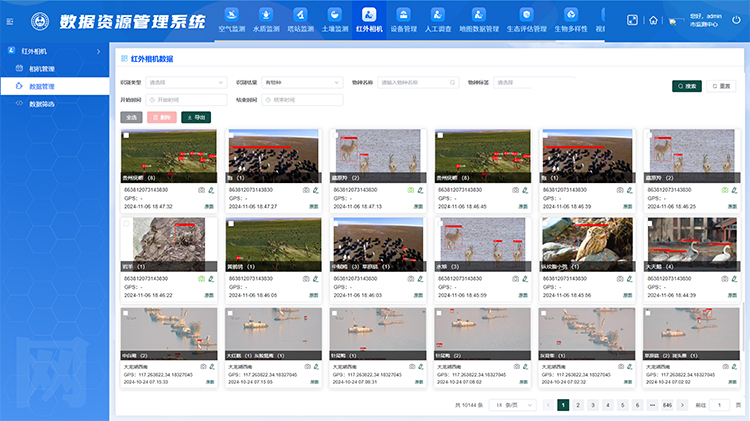This screenshot has width=750, height=421.
Task: Click the home icon in header
Action: (653, 20)
